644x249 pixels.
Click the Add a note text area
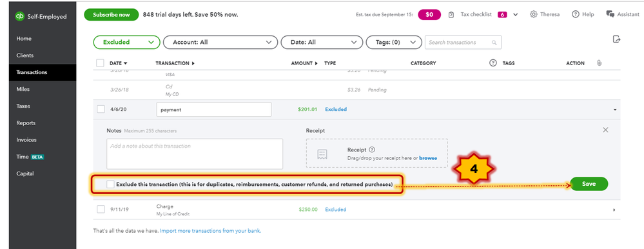[195, 154]
